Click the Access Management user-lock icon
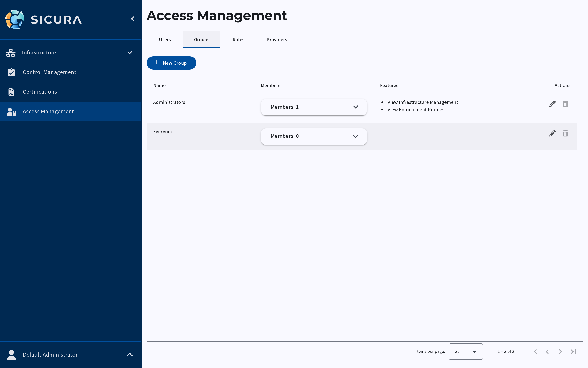The image size is (588, 368). click(11, 111)
